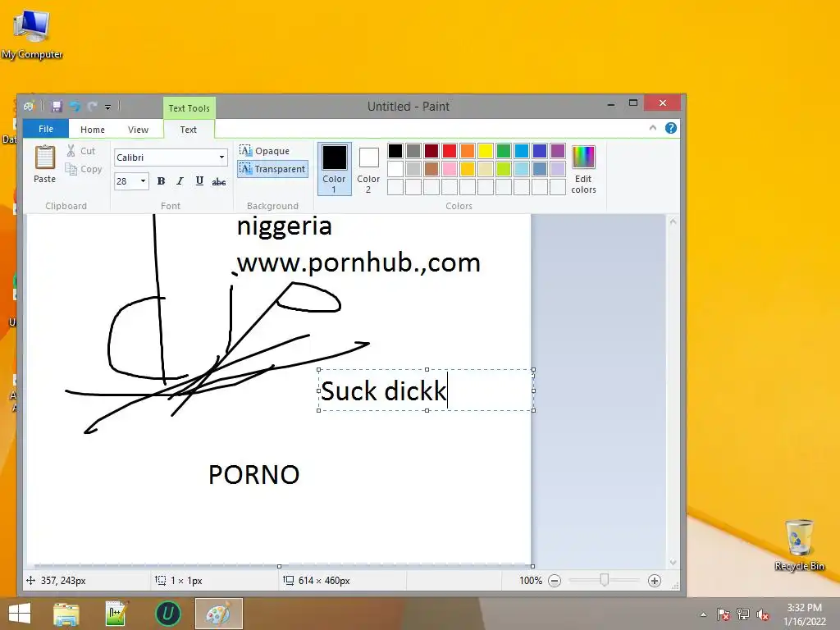Viewport: 840px width, 630px height.
Task: Pick the indigo color swatch
Action: (x=540, y=151)
